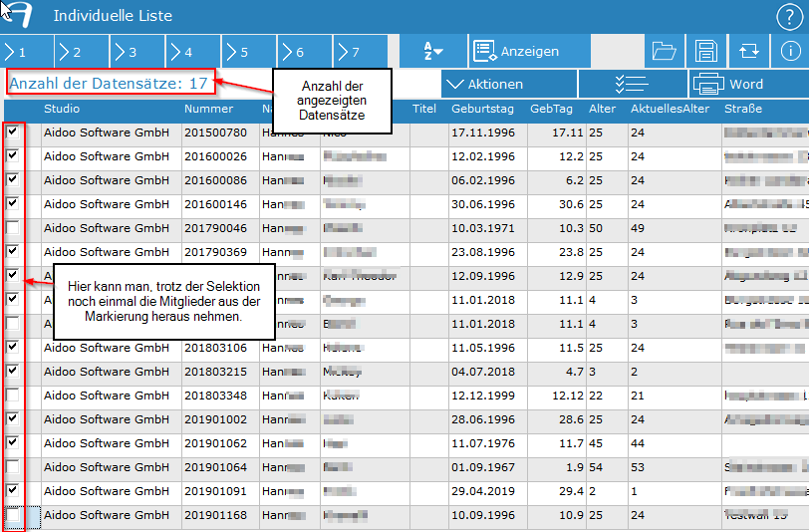Sort by the Titel column header
This screenshot has width=809, height=532.
pos(424,109)
